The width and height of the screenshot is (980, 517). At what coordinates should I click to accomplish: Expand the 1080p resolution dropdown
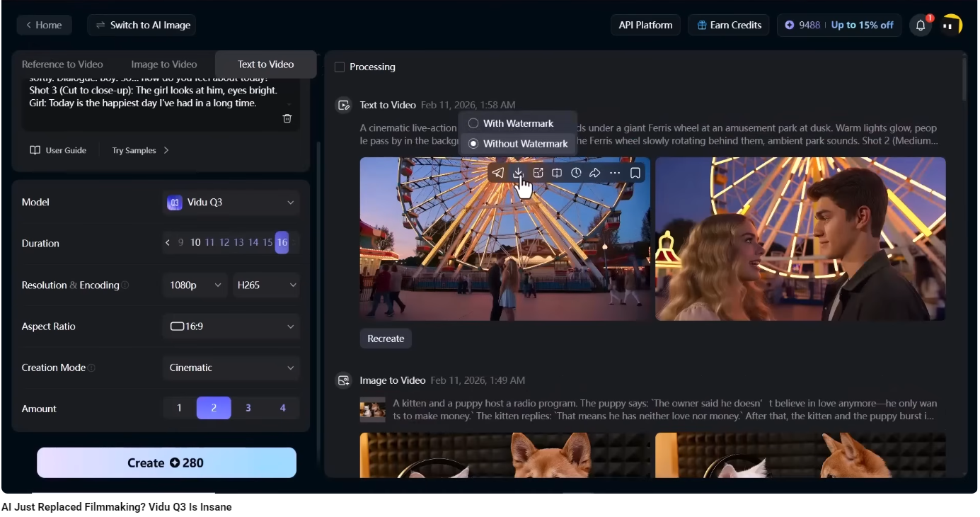coord(195,285)
